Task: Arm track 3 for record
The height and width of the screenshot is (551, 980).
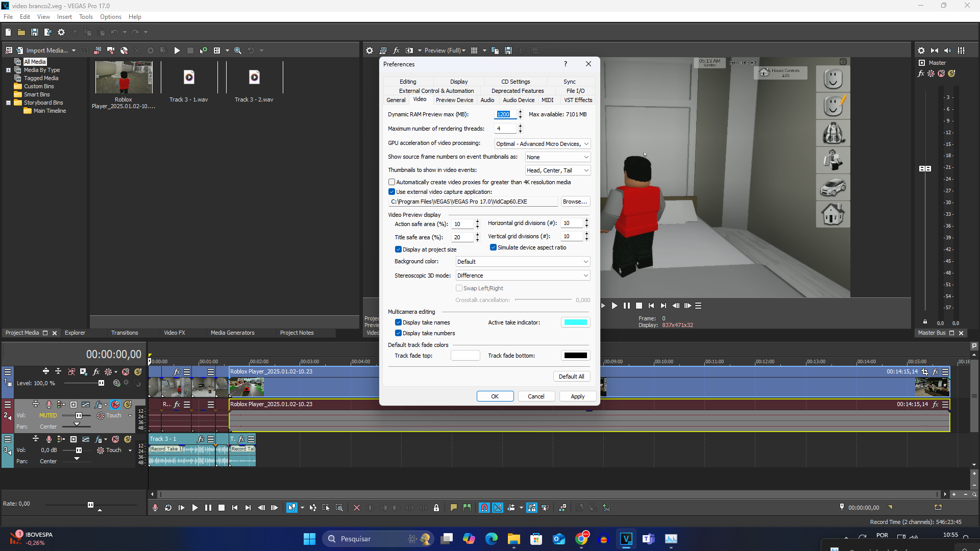Action: click(x=49, y=439)
